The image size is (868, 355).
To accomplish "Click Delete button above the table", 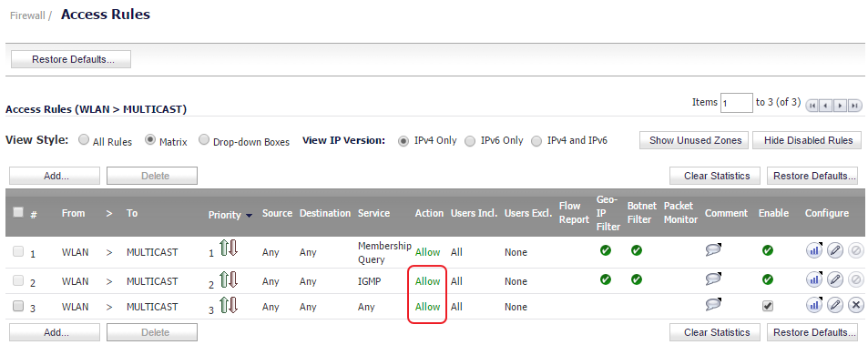I will point(152,176).
